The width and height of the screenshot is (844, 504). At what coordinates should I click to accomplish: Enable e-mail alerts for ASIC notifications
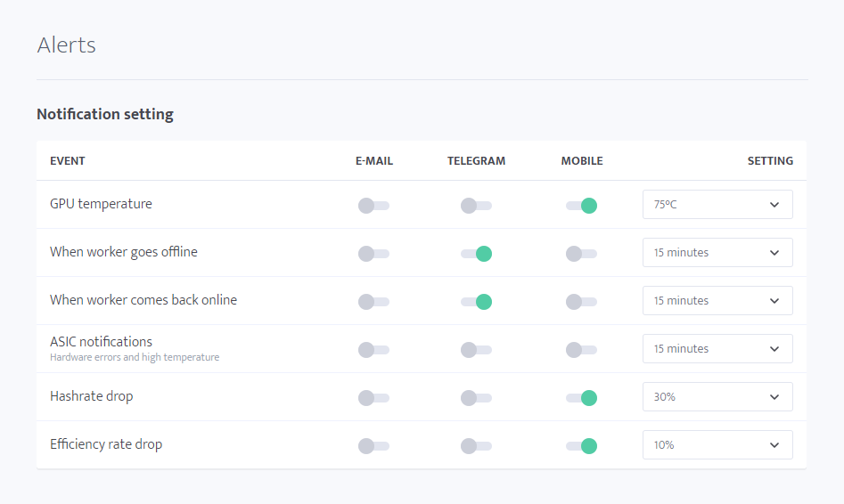[x=373, y=350]
